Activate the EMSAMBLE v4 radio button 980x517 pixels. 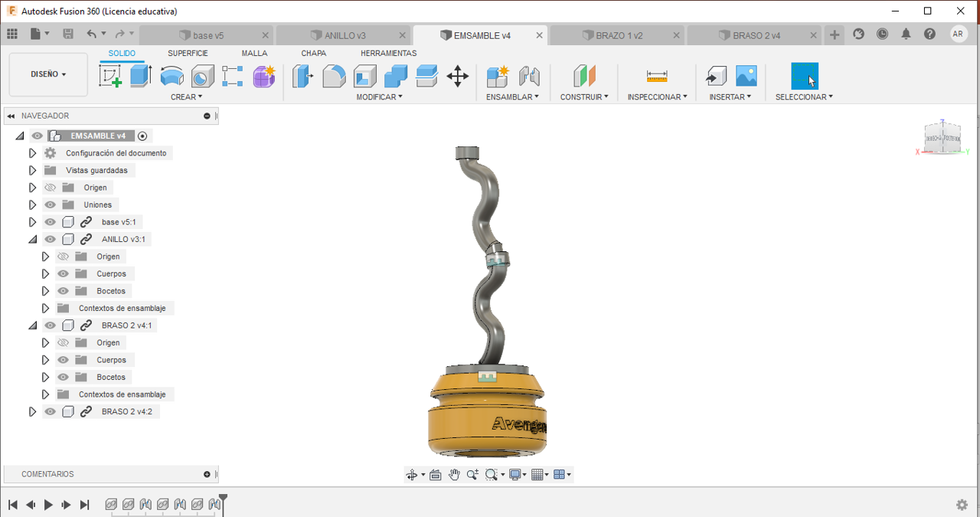pyautogui.click(x=142, y=136)
